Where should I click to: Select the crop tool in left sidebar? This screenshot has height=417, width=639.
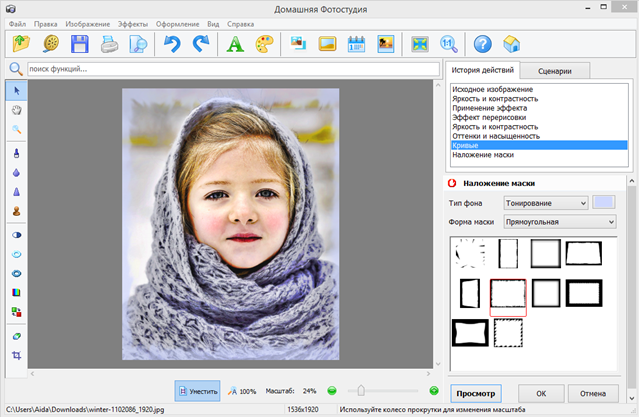tap(17, 355)
